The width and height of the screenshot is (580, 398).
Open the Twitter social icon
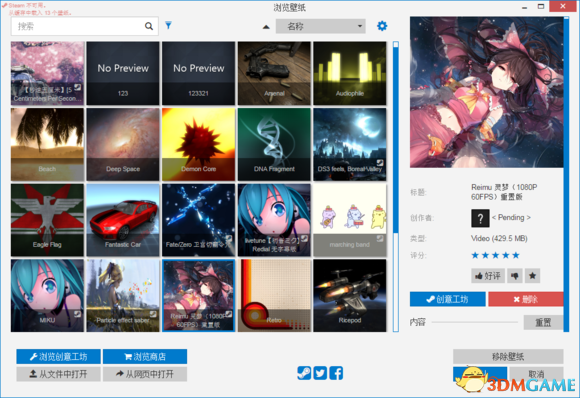(x=320, y=373)
